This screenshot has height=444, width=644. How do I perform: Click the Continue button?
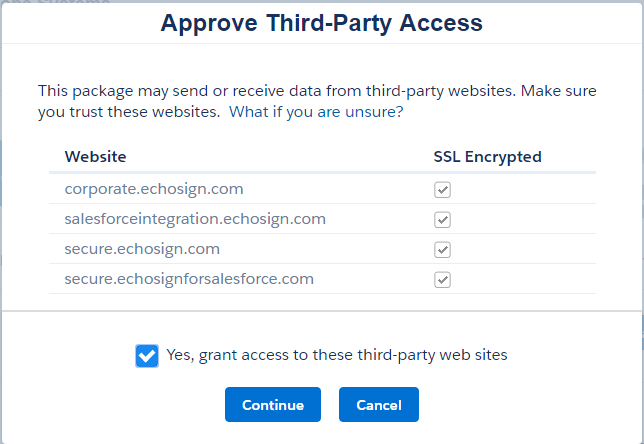pos(273,405)
